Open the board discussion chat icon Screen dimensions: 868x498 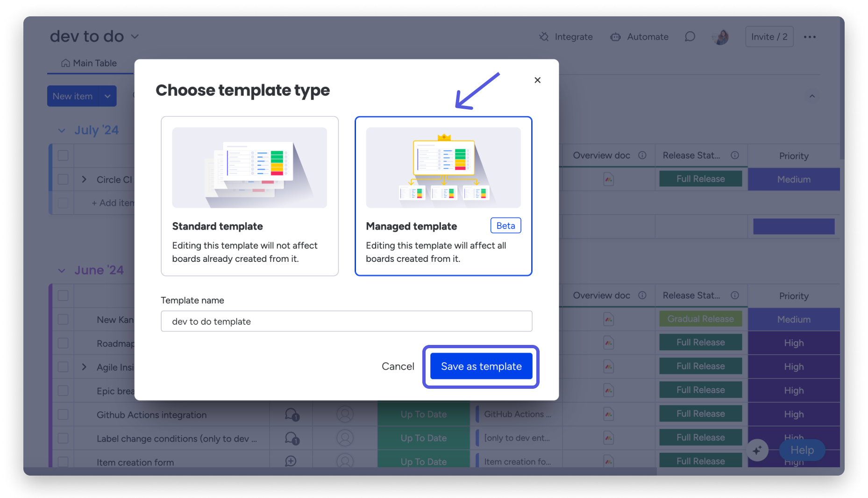pos(690,37)
